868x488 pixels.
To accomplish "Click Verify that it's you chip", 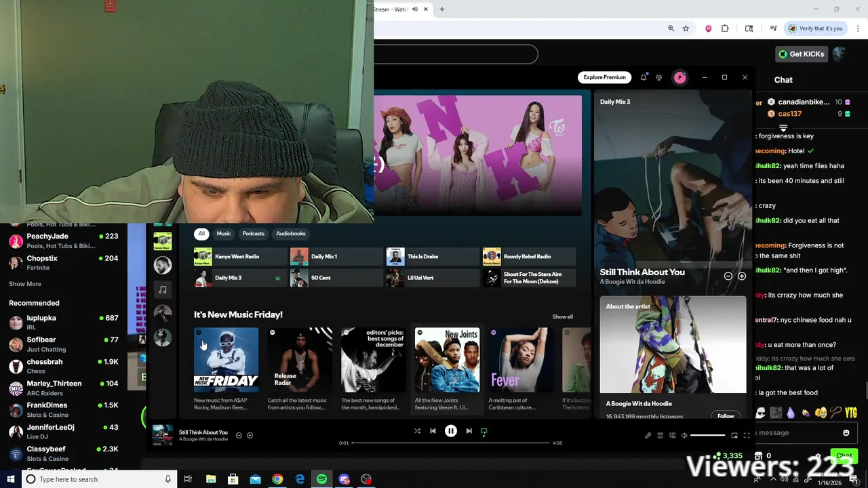I will (816, 28).
